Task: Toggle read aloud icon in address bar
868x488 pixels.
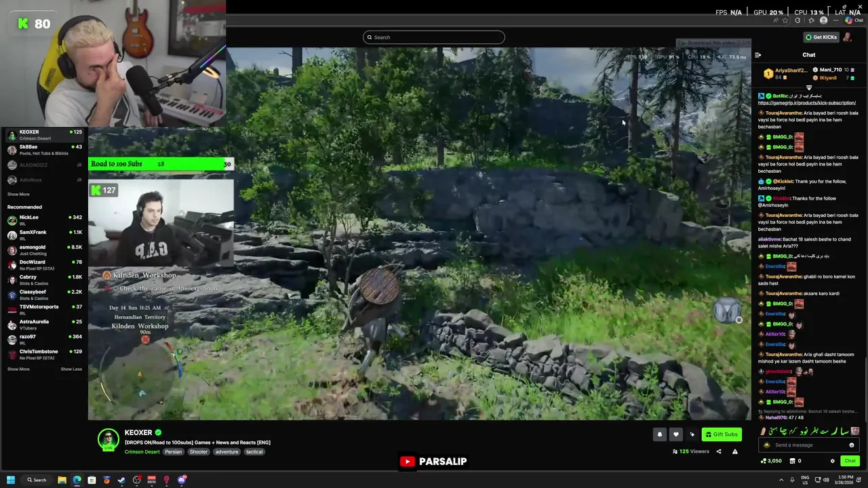Action: click(776, 20)
